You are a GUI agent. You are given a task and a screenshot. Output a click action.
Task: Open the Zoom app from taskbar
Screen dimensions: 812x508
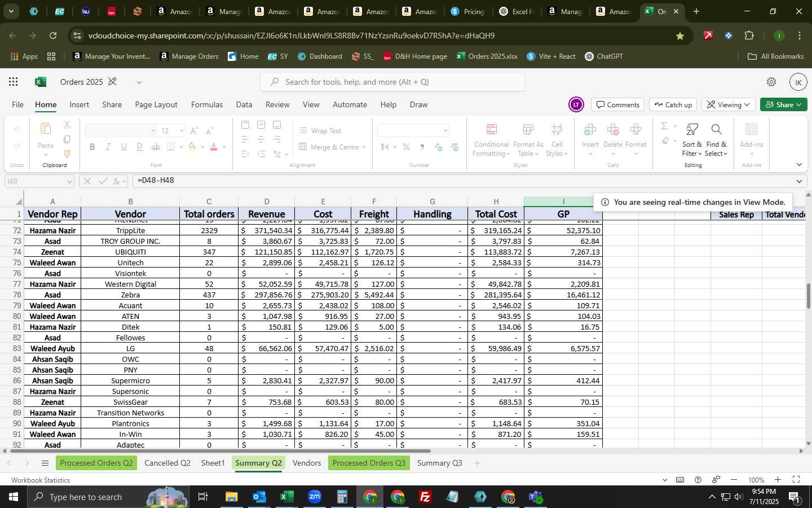pyautogui.click(x=315, y=497)
